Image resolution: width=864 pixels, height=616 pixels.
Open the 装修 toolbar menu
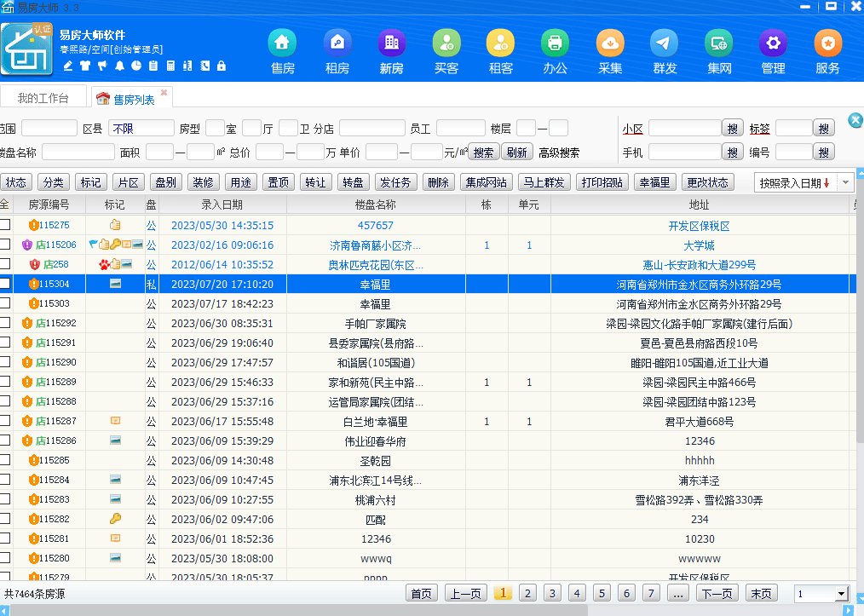pyautogui.click(x=204, y=182)
